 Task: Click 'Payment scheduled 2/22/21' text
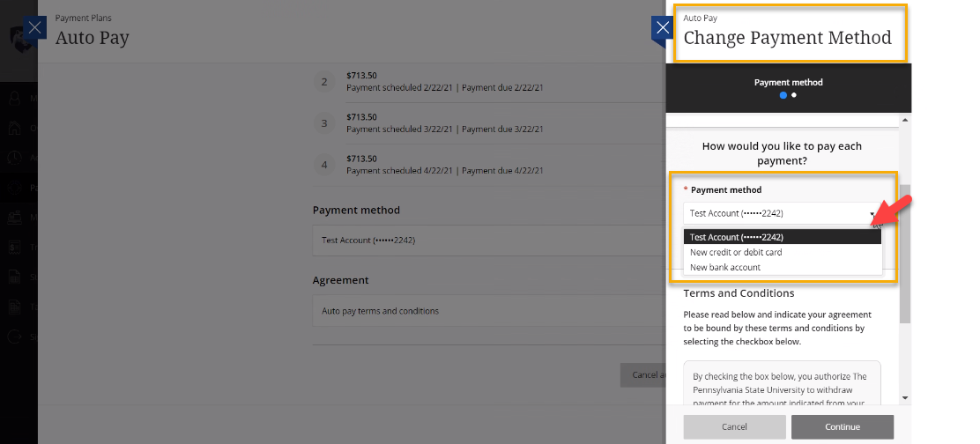398,88
